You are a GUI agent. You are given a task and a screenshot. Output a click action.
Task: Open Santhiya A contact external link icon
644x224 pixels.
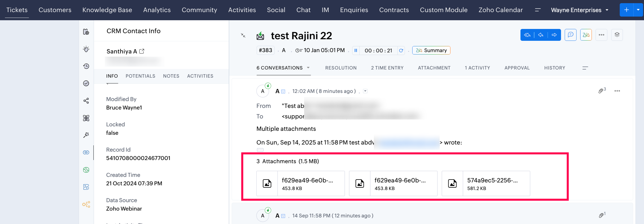(142, 51)
